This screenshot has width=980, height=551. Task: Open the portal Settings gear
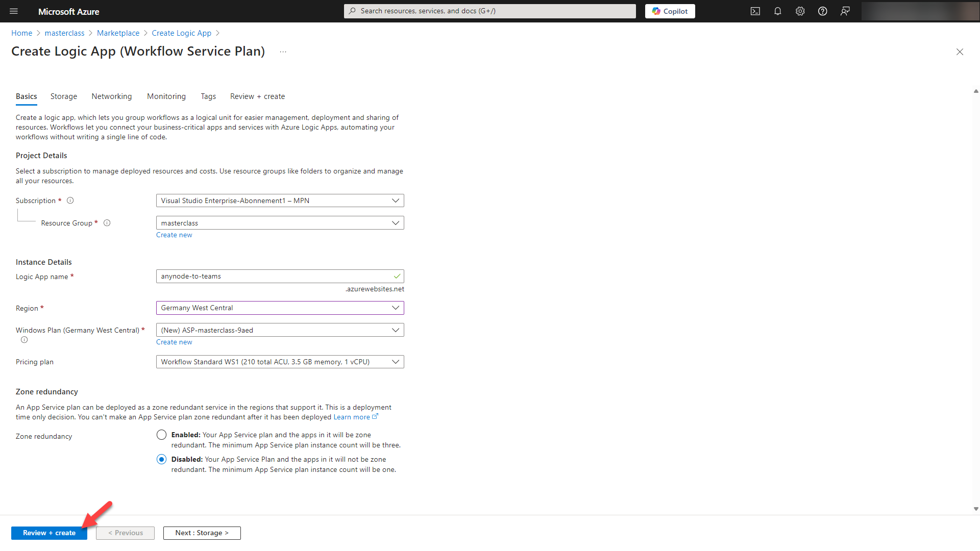(x=800, y=11)
